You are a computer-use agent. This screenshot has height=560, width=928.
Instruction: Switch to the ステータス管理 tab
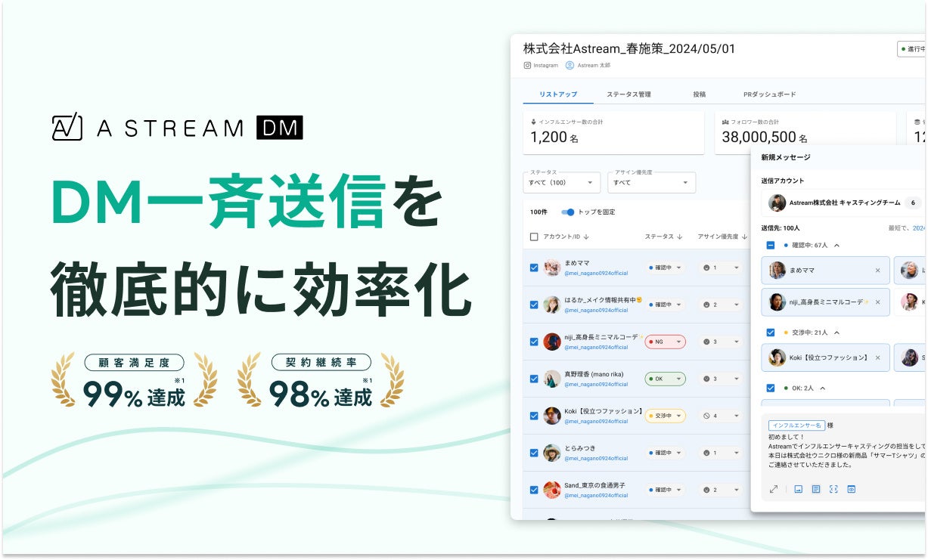coord(628,94)
